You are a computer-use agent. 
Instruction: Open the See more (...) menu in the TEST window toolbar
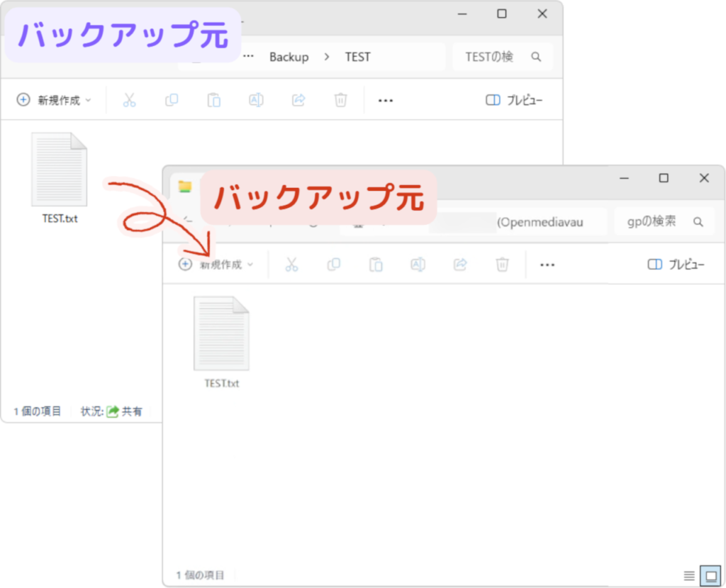[385, 100]
